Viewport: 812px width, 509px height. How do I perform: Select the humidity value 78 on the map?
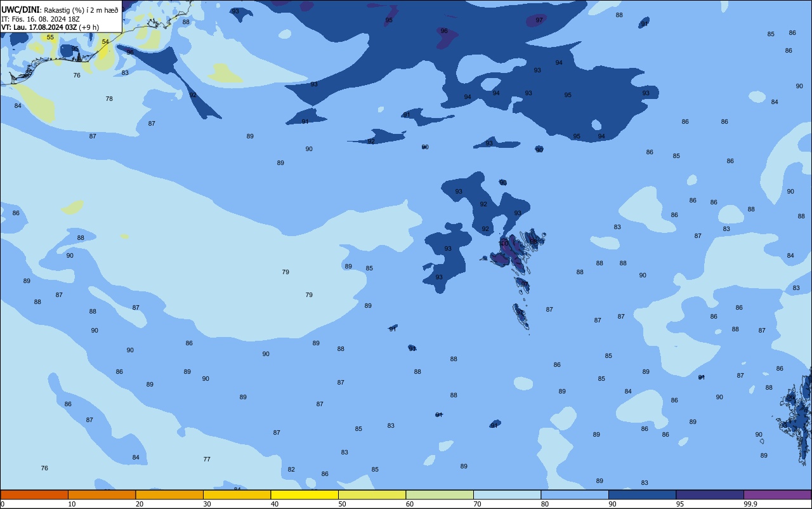pos(109,99)
